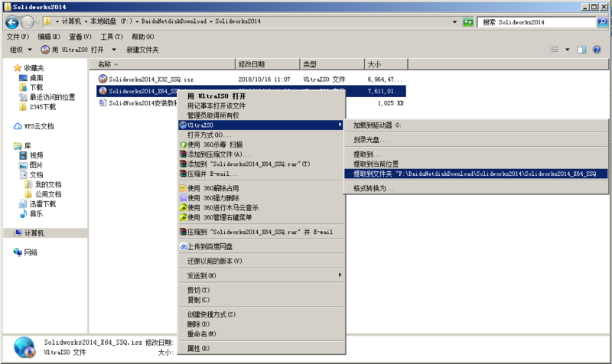
Task: Open the 编辑(E) menu
Action: 49,37
